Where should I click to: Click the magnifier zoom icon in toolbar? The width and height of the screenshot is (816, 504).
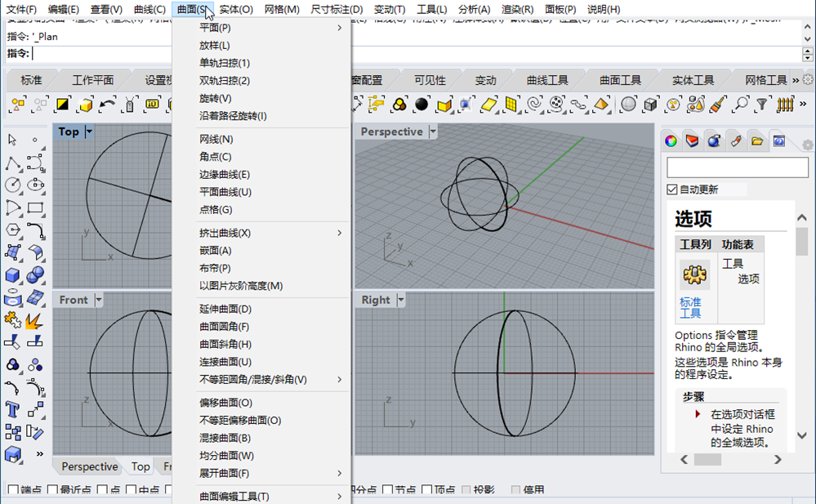pyautogui.click(x=740, y=104)
